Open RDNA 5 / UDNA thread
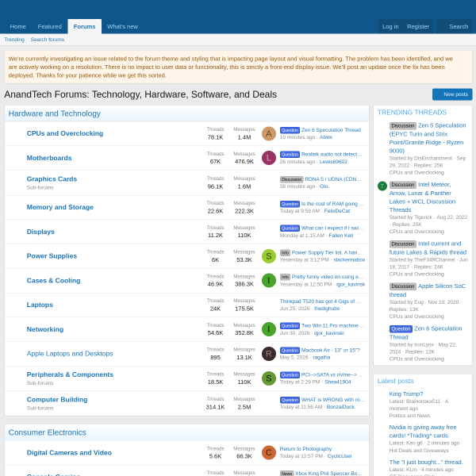 (x=333, y=179)
